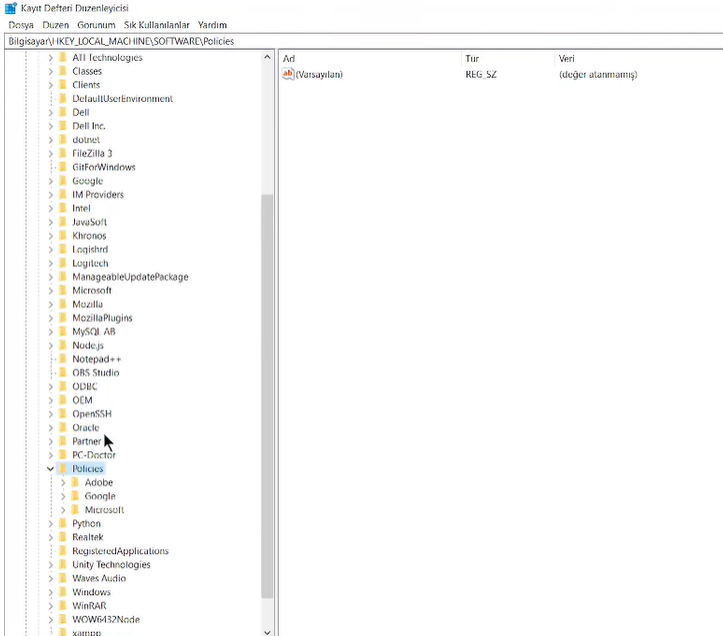The image size is (723, 636).
Task: Collapse the Policies key
Action: [x=50, y=469]
